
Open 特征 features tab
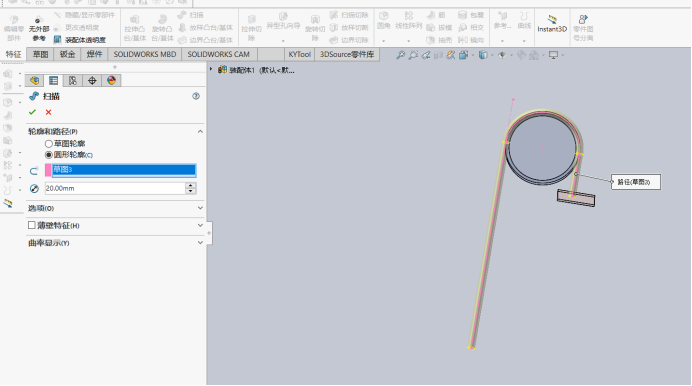click(13, 54)
